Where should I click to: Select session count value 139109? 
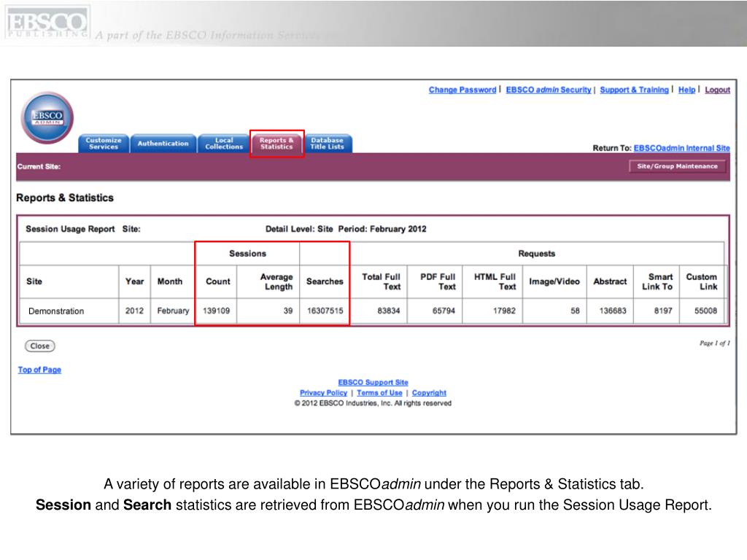pyautogui.click(x=216, y=311)
